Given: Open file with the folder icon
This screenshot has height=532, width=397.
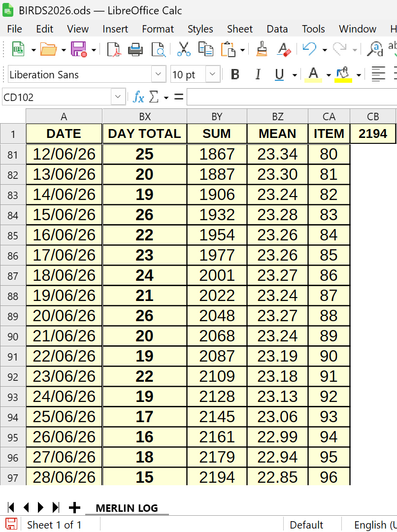Looking at the screenshot, I should (48, 49).
